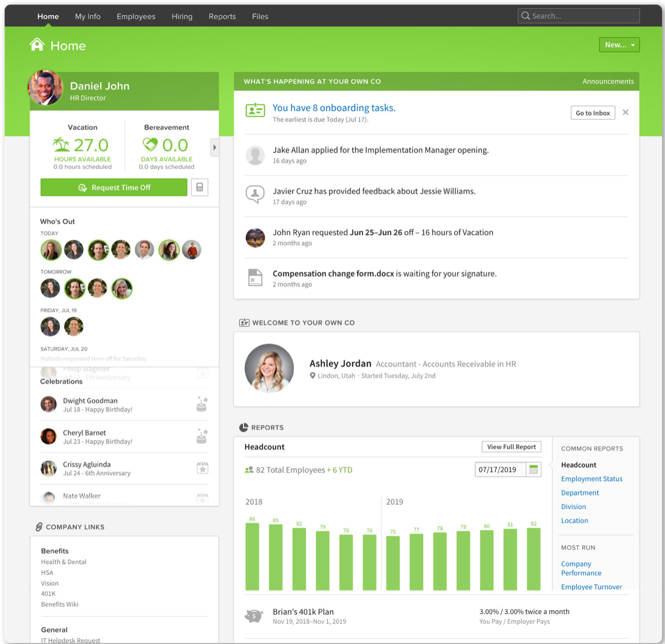
Task: Click the Request Time Off button
Action: click(x=114, y=187)
